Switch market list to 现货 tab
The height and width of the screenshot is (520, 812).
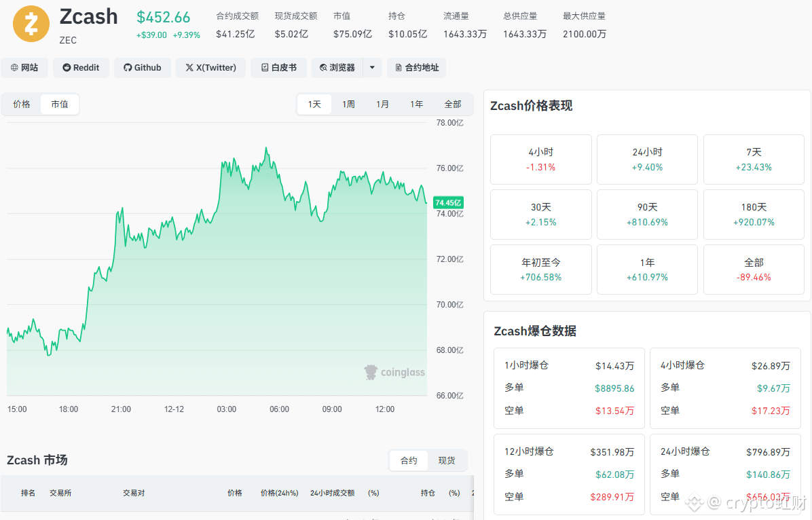point(446,460)
